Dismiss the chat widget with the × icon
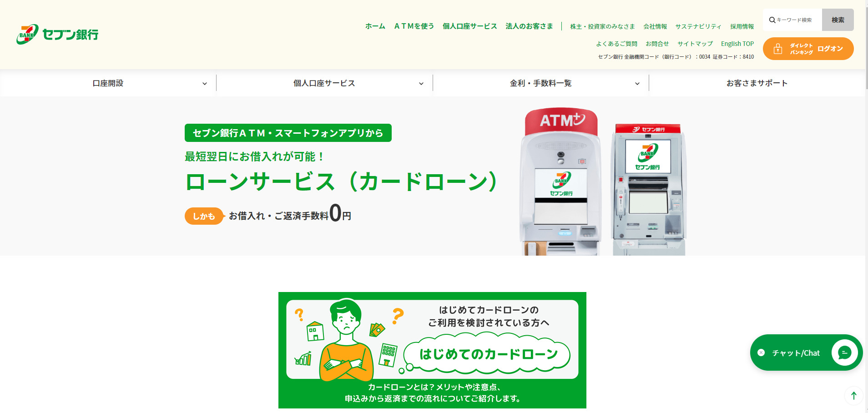 pos(762,352)
